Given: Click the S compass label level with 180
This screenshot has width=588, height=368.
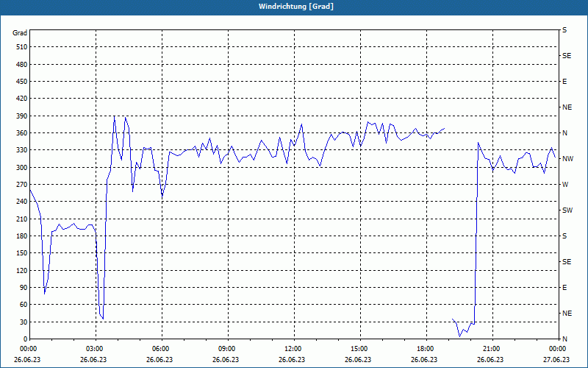Looking at the screenshot, I should tap(564, 236).
